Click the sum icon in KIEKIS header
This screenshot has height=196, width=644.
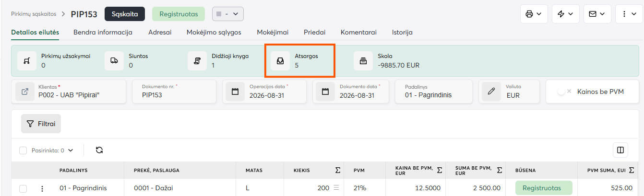pyautogui.click(x=338, y=170)
